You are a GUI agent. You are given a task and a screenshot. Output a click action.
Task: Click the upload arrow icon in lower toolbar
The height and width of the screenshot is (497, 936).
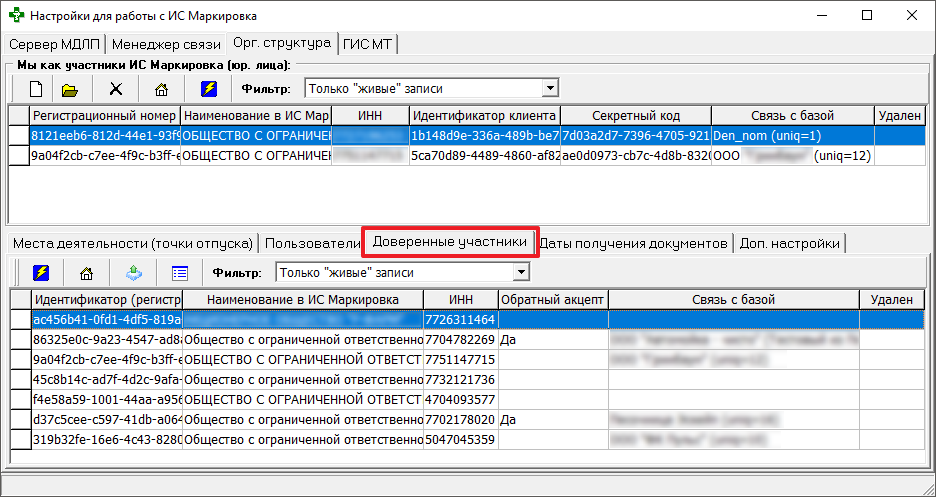(x=134, y=273)
